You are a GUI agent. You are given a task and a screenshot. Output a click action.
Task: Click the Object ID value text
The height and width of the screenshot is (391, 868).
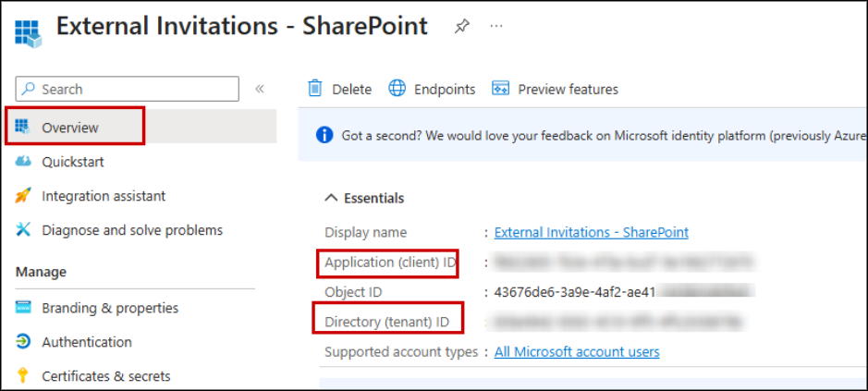click(x=576, y=292)
